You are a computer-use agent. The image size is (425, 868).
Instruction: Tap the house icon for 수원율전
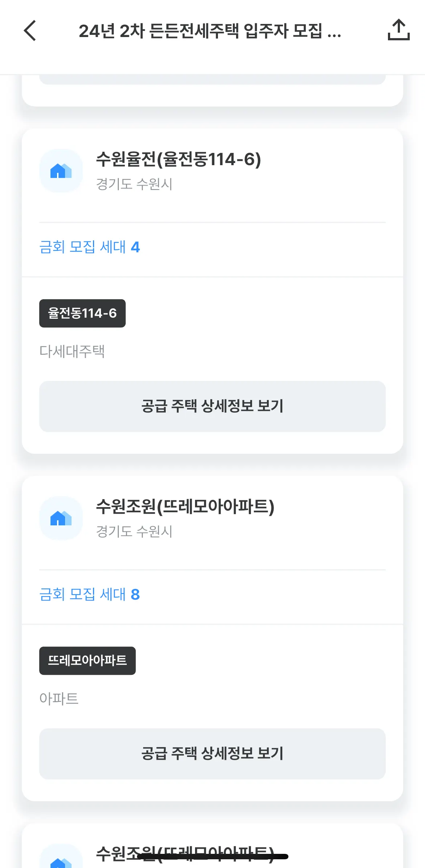pyautogui.click(x=61, y=171)
